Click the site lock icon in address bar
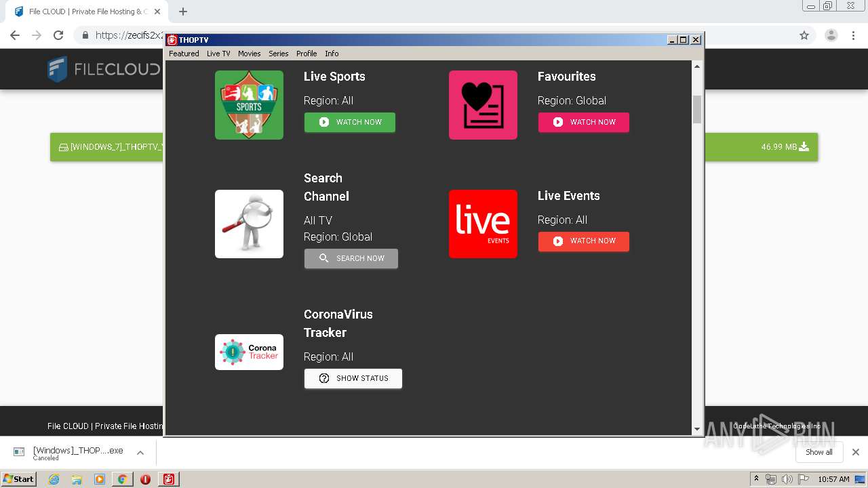Image resolution: width=868 pixels, height=488 pixels. (85, 35)
